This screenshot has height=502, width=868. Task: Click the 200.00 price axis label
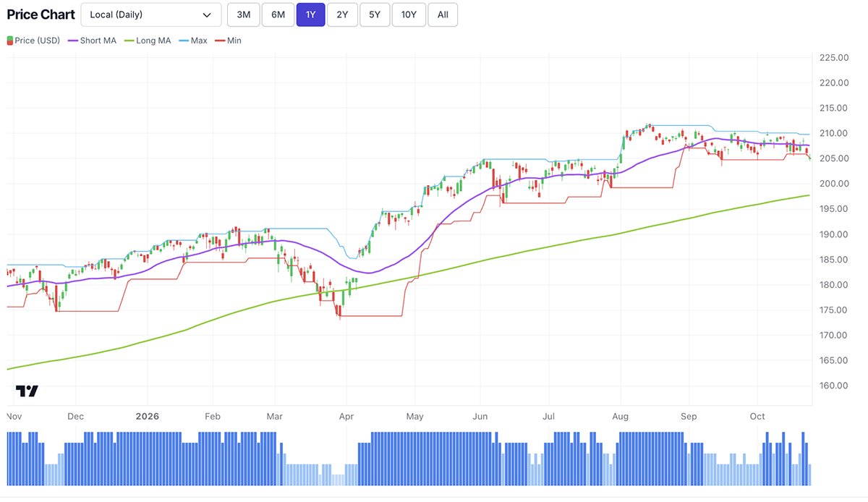834,184
